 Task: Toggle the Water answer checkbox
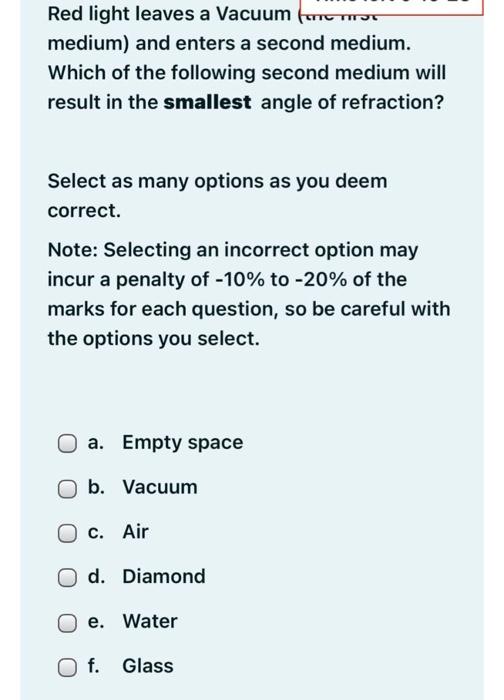(67, 623)
